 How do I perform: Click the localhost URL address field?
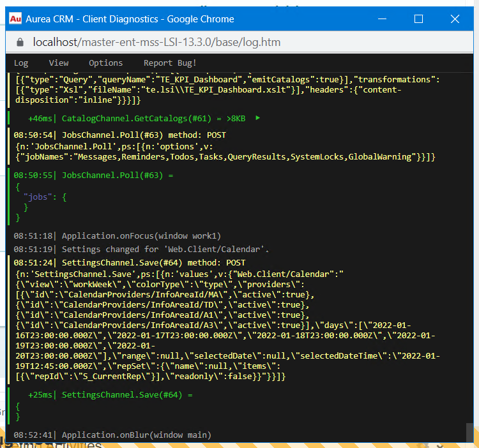coord(156,42)
